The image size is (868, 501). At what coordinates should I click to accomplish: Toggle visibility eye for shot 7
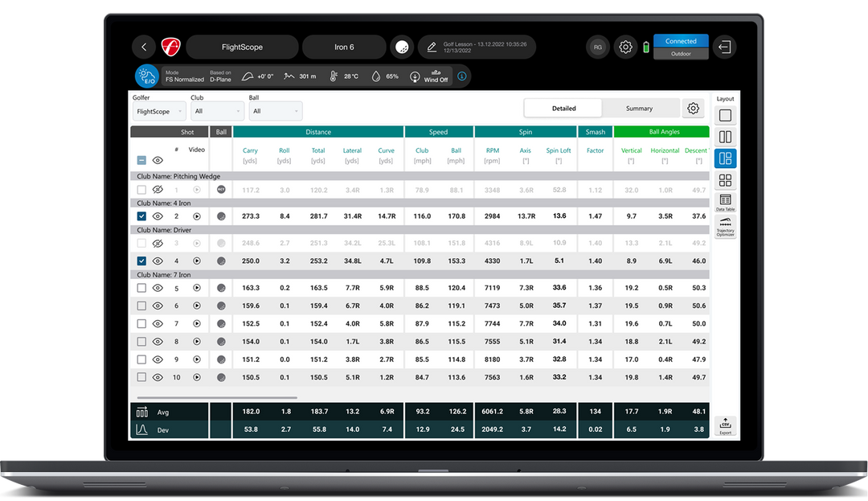(x=158, y=324)
